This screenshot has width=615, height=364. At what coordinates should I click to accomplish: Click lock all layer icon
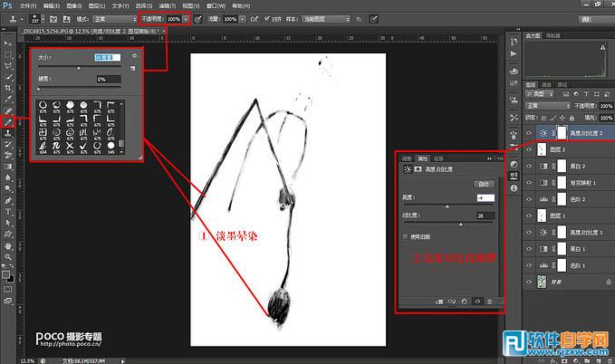572,118
